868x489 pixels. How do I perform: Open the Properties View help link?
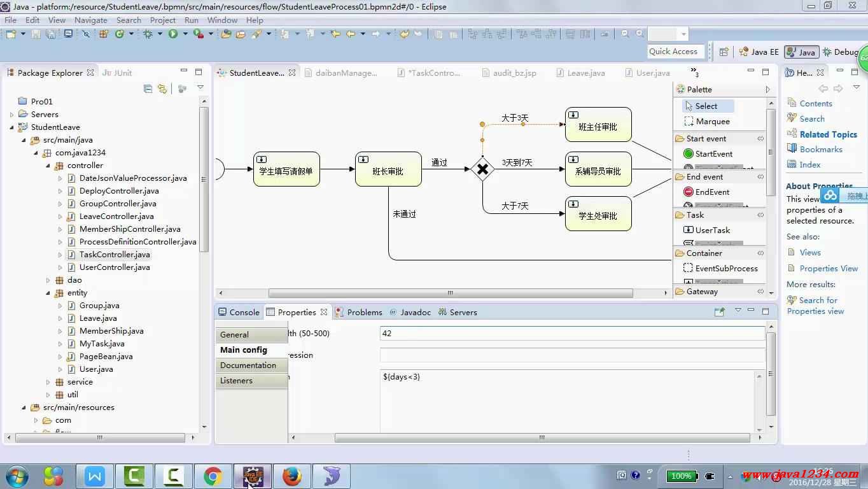coord(829,268)
